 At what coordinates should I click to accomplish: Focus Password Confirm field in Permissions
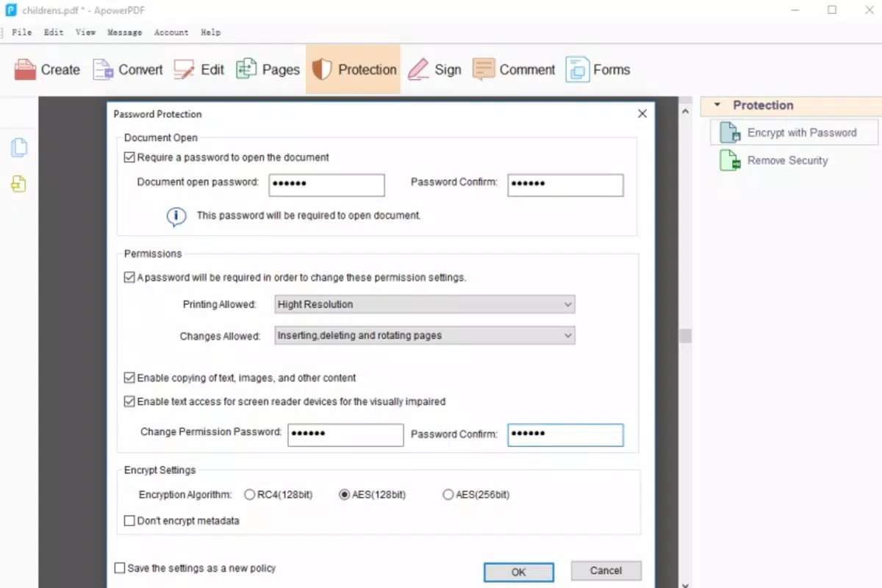[x=566, y=435]
